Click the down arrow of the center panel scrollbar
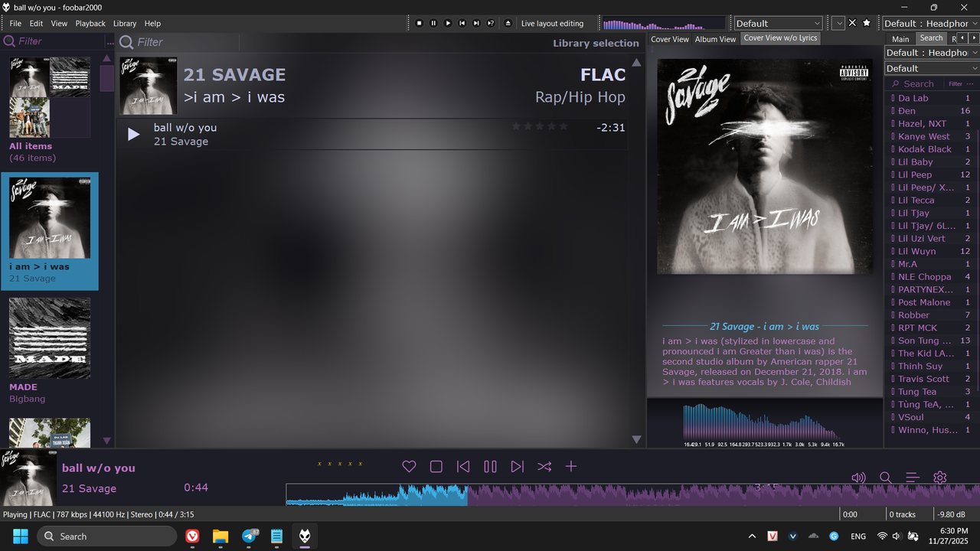This screenshot has height=551, width=980. pos(636,439)
